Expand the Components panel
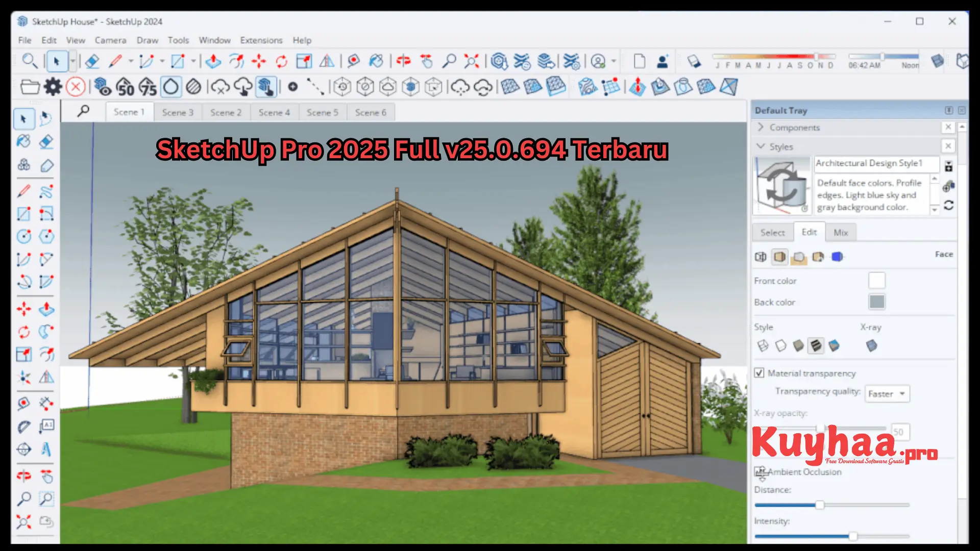This screenshot has width=980, height=551. [x=761, y=128]
